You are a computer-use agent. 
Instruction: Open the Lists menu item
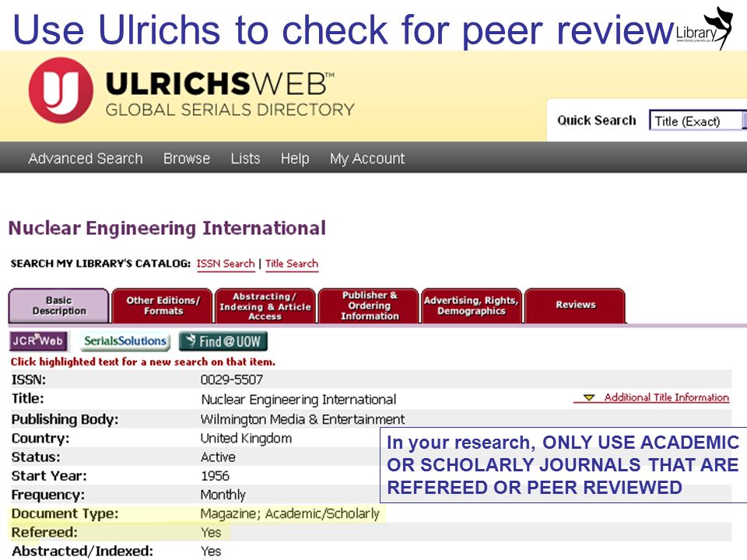coord(245,158)
